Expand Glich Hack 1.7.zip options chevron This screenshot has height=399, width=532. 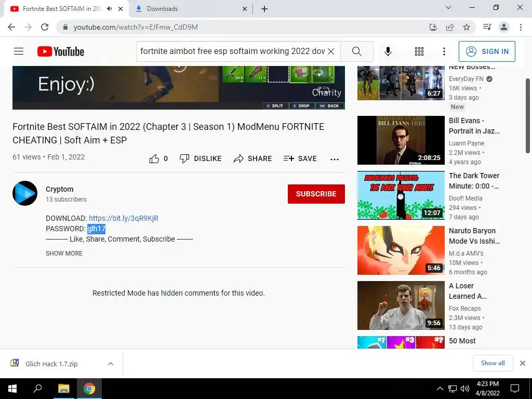click(111, 364)
